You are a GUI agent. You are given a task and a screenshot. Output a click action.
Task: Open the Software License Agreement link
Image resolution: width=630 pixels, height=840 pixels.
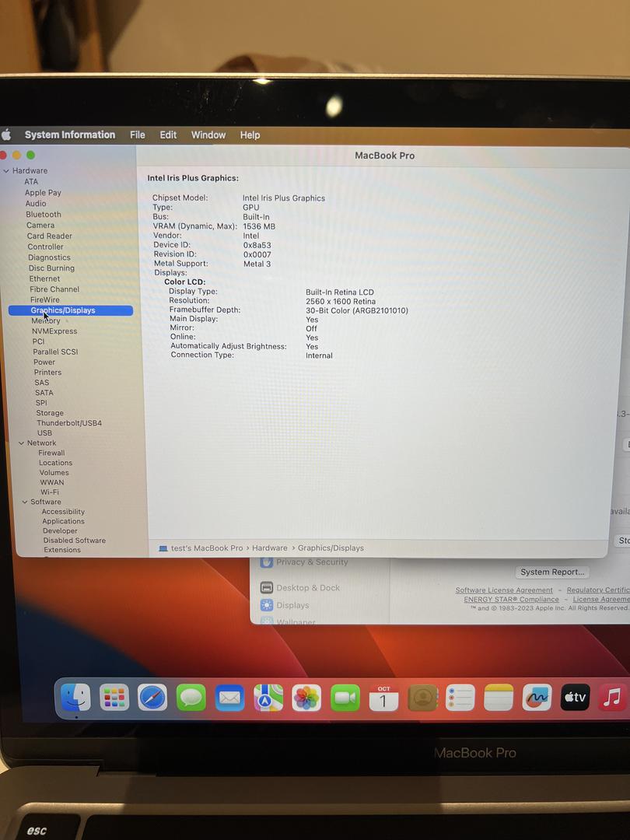[x=504, y=590]
